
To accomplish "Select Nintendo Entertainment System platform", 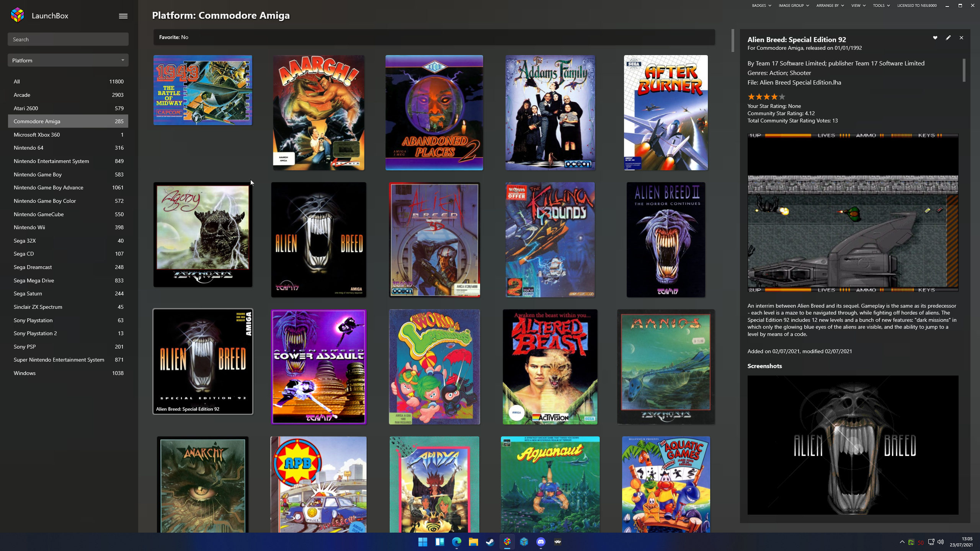I will tap(68, 161).
